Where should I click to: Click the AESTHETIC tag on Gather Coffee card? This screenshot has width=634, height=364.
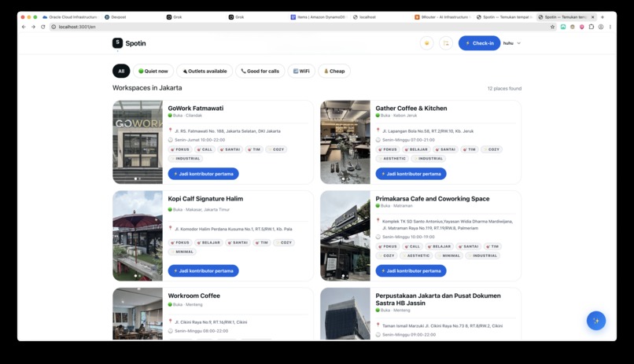click(x=393, y=158)
